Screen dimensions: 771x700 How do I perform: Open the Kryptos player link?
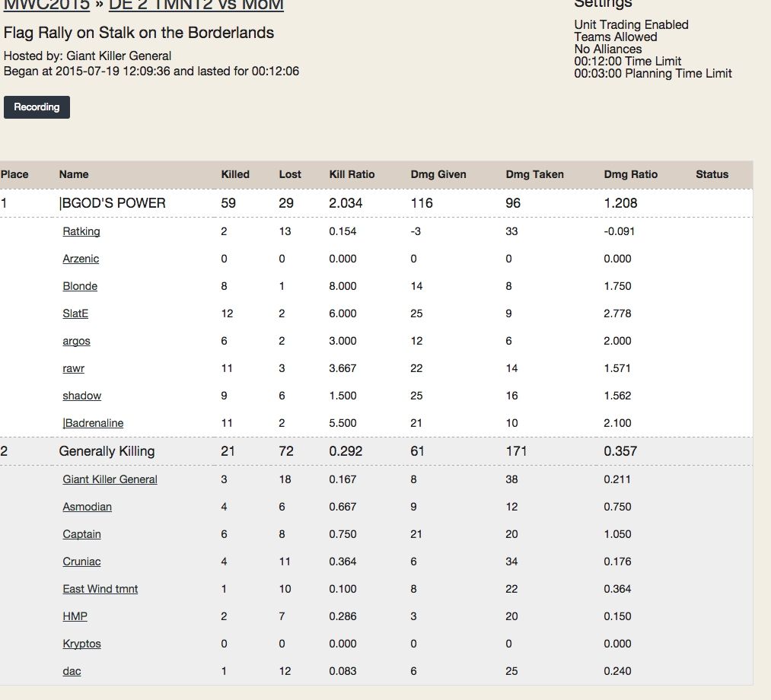tap(81, 644)
